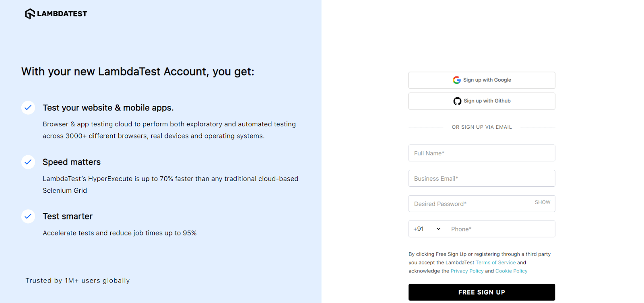Click inside the Business Email field

coord(481,178)
